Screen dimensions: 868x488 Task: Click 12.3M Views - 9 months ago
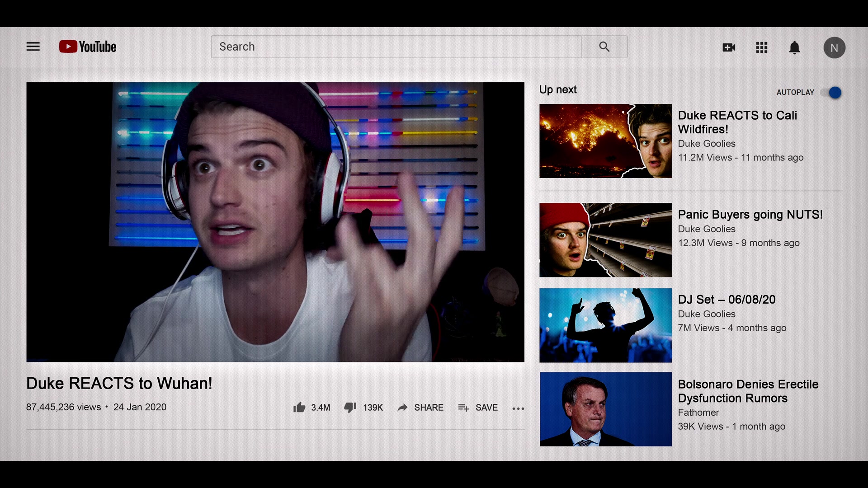[x=739, y=243]
